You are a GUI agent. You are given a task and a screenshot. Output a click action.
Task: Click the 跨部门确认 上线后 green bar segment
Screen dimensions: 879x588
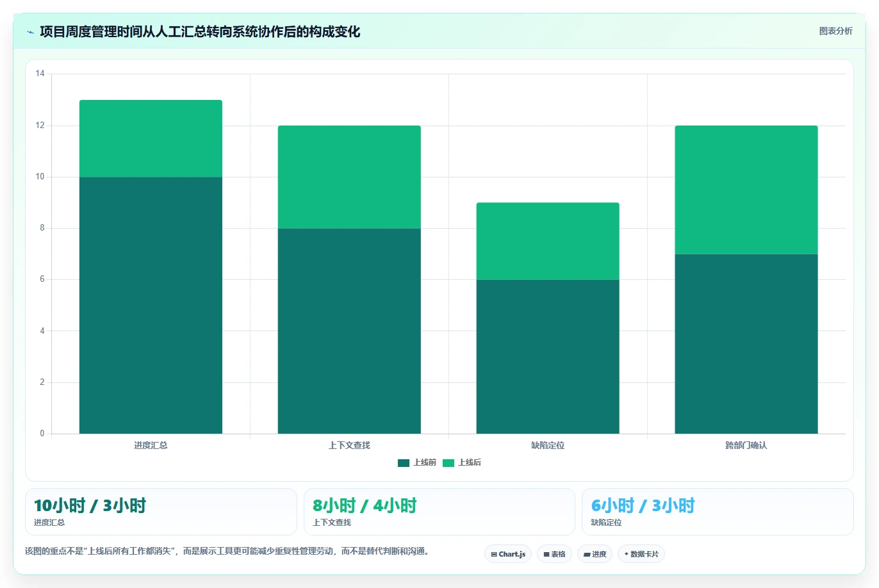pyautogui.click(x=746, y=190)
